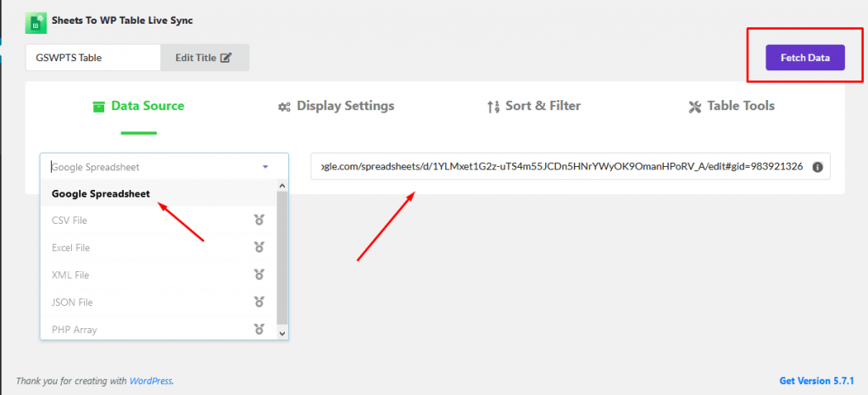Click the pencil icon beside Edit Title
Image resolution: width=868 pixels, height=395 pixels.
[x=225, y=58]
